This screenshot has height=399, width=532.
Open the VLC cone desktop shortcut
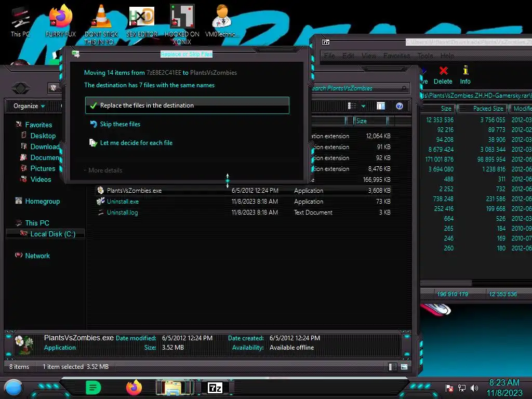coord(101,24)
